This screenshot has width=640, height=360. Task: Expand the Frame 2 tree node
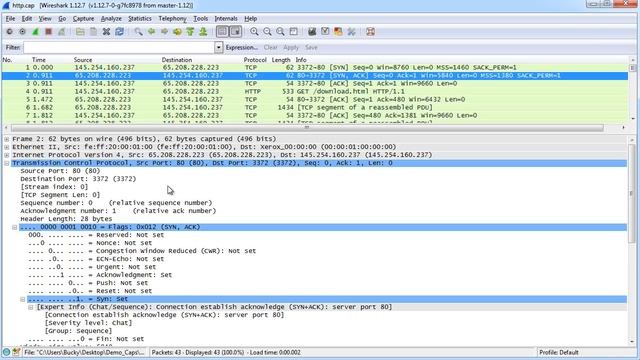point(7,139)
